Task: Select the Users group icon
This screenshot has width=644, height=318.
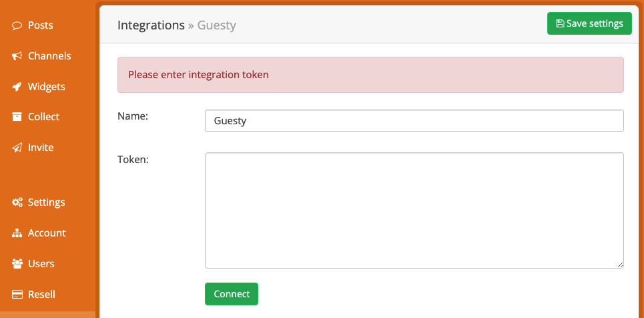Action: [17, 264]
